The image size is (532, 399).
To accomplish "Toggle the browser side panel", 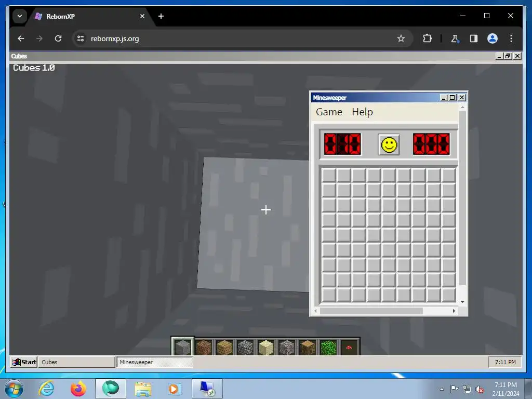I will 474,38.
